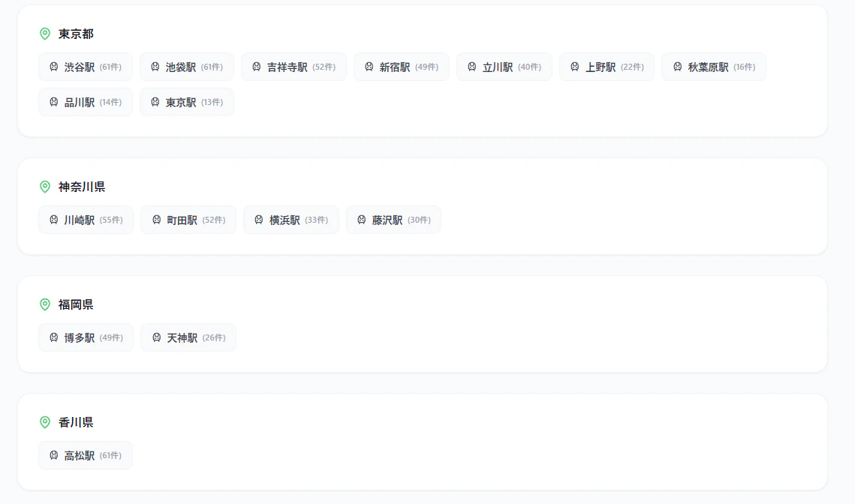Choose 藤沢駅 (30件) station

(x=393, y=220)
